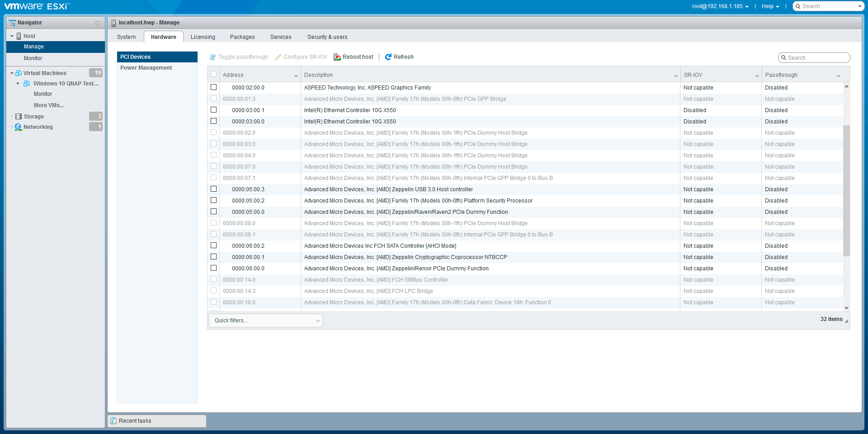Switch to the Licensing tab
Viewport: 868px width, 434px height.
(x=203, y=37)
